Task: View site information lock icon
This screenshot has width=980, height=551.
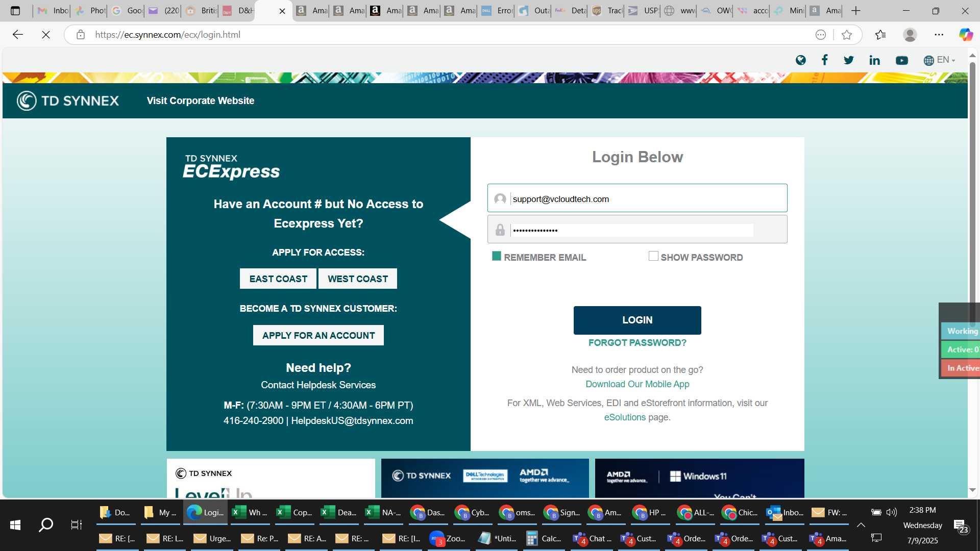Action: click(x=80, y=35)
